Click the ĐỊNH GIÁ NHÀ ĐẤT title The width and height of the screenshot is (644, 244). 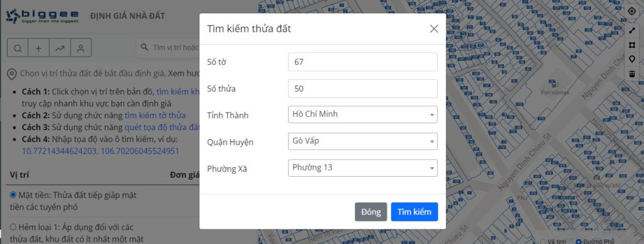click(x=128, y=16)
